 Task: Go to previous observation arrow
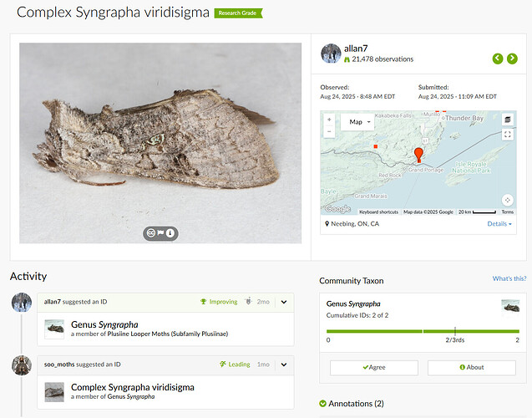pyautogui.click(x=498, y=59)
